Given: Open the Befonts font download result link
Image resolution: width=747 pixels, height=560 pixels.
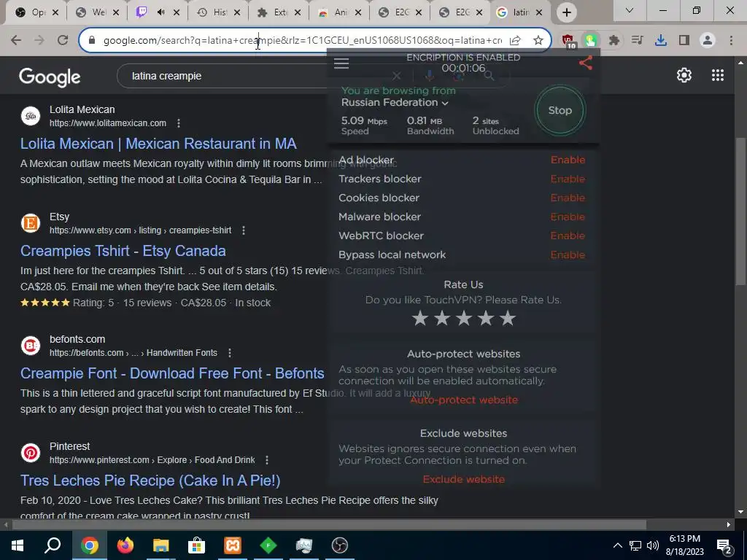Looking at the screenshot, I should coord(172,373).
